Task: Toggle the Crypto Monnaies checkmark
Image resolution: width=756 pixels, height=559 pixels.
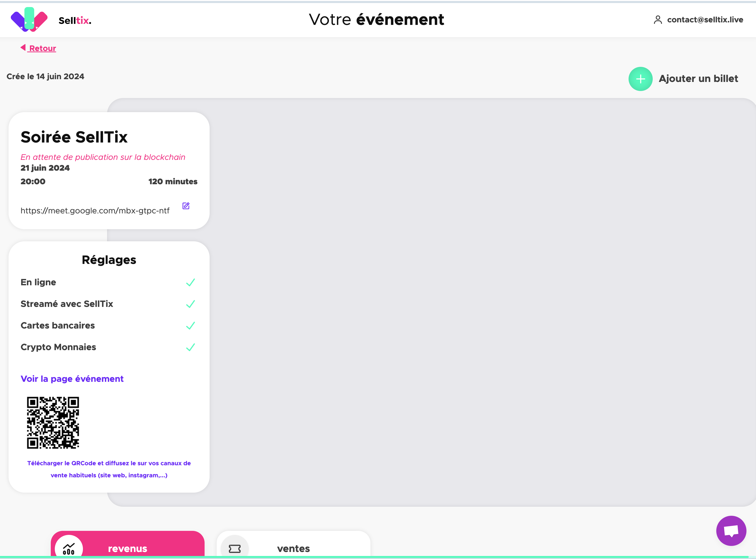Action: tap(191, 347)
